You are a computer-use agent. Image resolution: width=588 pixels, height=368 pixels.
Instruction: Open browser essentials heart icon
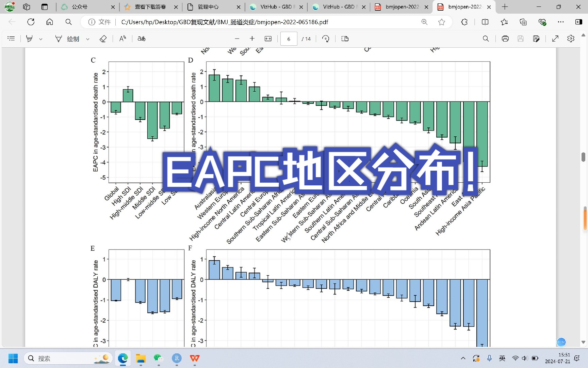click(542, 22)
